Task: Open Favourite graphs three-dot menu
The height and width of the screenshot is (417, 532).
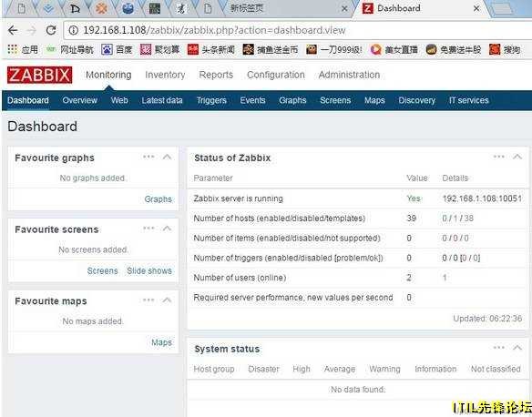Action: [148, 157]
